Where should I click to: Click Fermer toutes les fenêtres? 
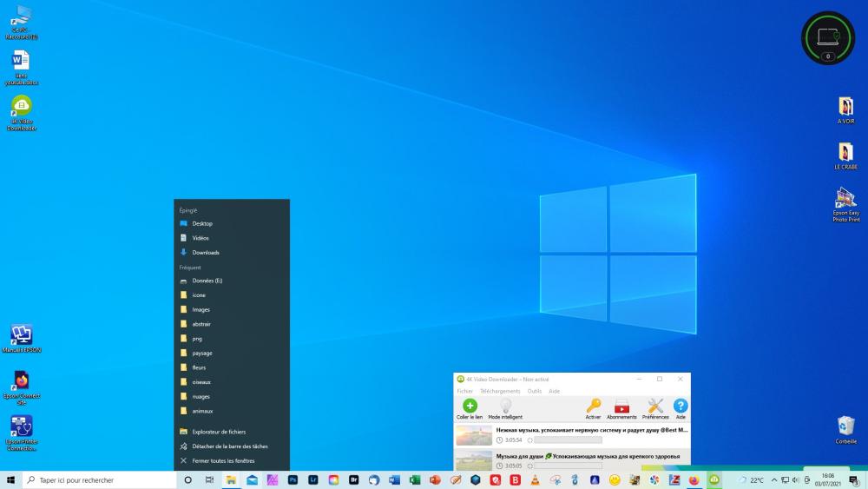click(x=223, y=461)
